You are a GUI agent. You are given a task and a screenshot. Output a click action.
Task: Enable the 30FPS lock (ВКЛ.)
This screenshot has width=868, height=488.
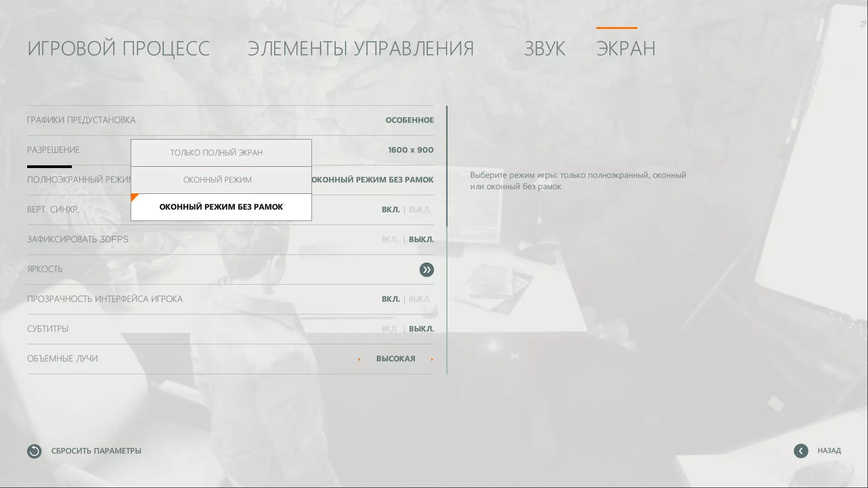[x=389, y=239]
